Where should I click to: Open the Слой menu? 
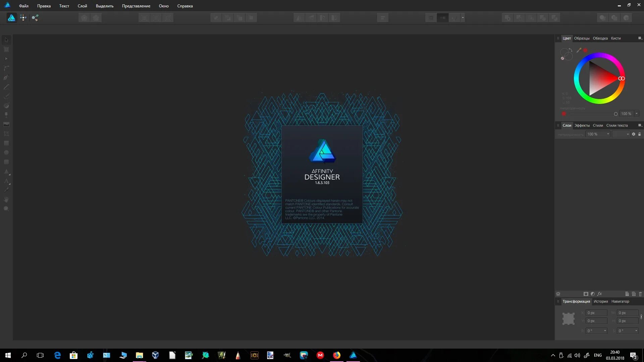82,6
